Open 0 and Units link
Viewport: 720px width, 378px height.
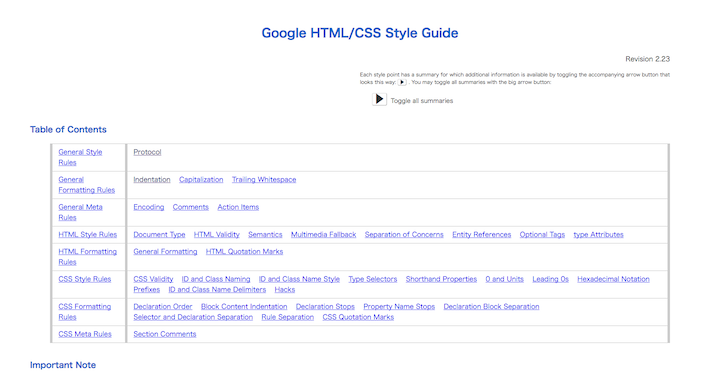point(505,279)
